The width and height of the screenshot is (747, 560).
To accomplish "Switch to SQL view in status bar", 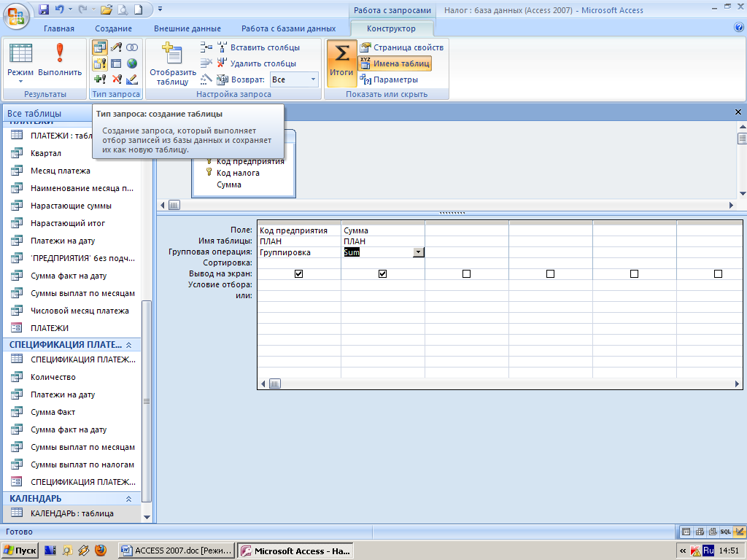I will point(726,532).
